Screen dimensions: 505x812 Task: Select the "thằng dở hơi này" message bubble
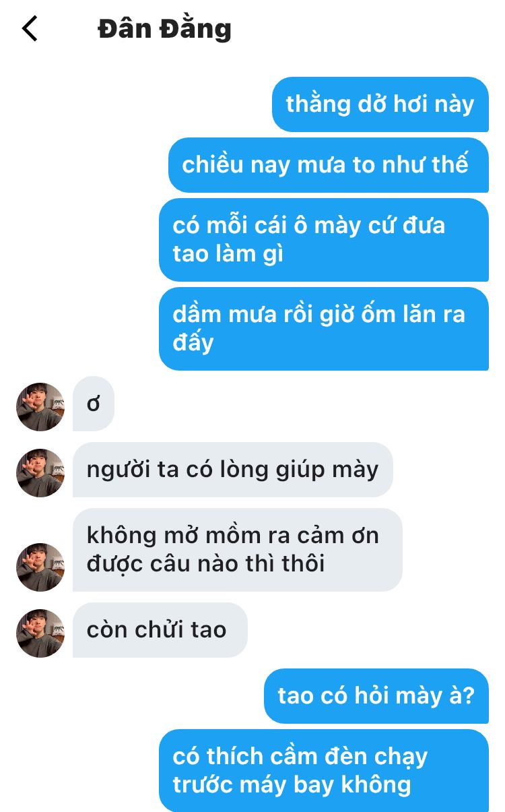pyautogui.click(x=380, y=104)
